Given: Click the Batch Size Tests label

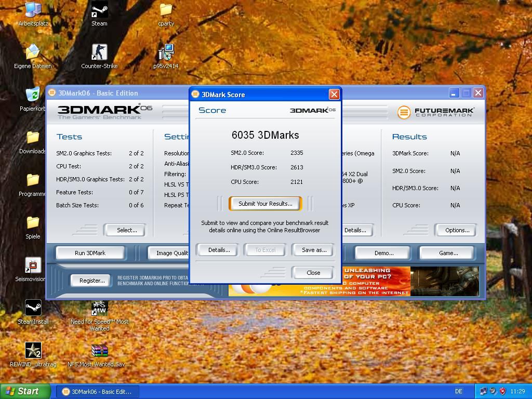Looking at the screenshot, I should (77, 205).
